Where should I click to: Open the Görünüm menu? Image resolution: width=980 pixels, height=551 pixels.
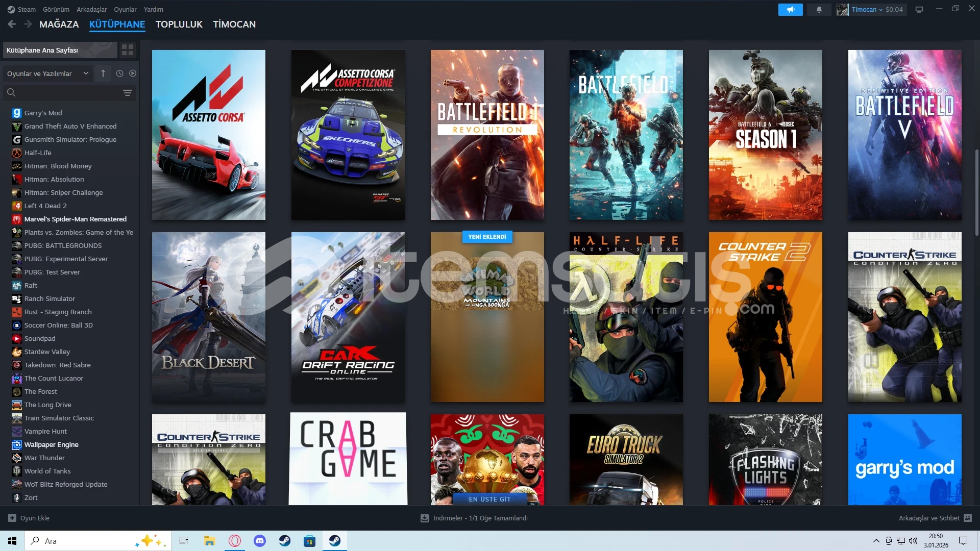point(56,9)
